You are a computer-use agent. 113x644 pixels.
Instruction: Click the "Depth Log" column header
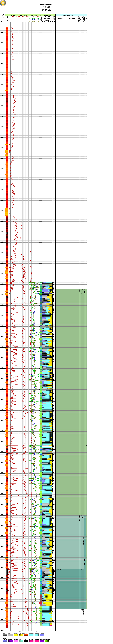tap(3, 16)
